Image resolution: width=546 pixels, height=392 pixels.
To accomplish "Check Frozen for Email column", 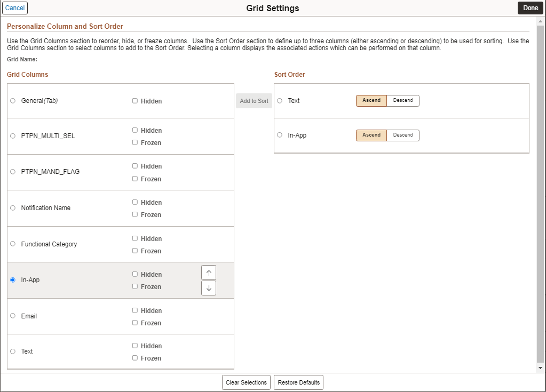I will point(134,323).
